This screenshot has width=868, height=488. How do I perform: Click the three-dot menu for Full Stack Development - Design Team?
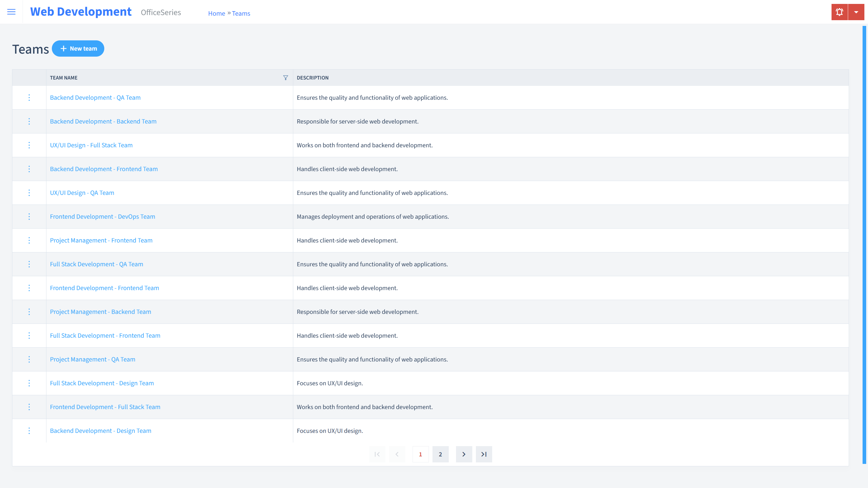pyautogui.click(x=29, y=383)
